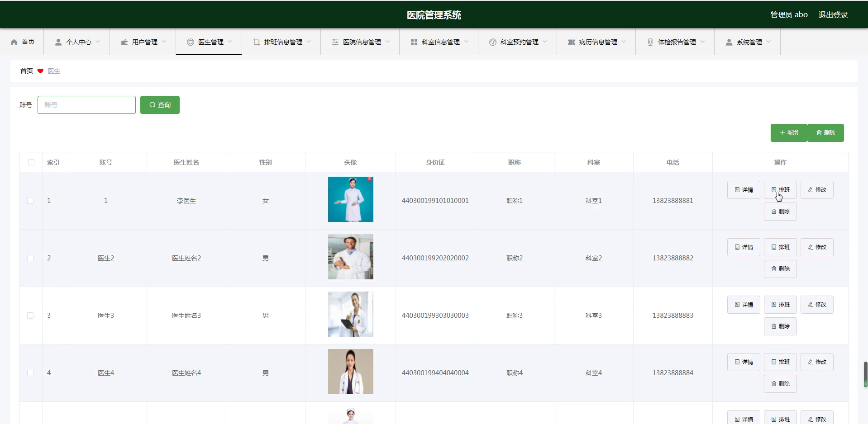
Task: Expand the 用户管理 dropdown arrow
Action: pos(164,42)
